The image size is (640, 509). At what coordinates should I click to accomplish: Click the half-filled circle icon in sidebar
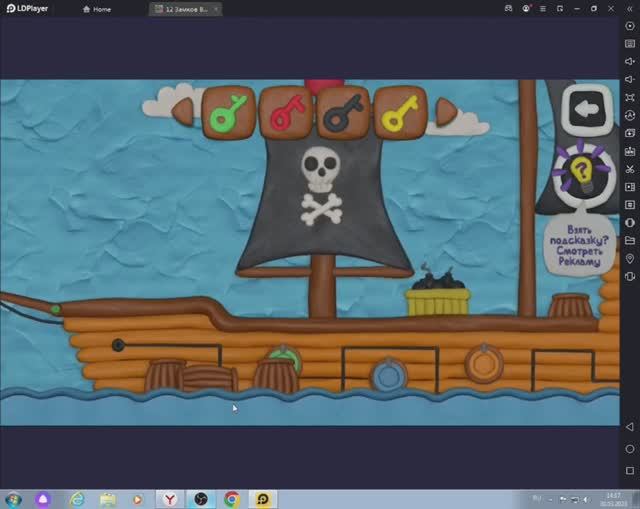click(630, 222)
